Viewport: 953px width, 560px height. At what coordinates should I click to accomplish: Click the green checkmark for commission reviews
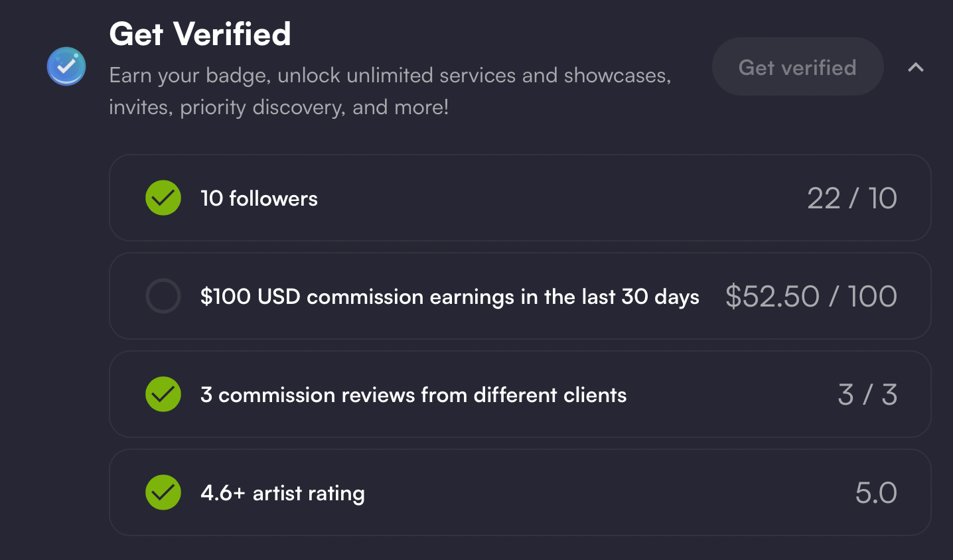click(163, 394)
